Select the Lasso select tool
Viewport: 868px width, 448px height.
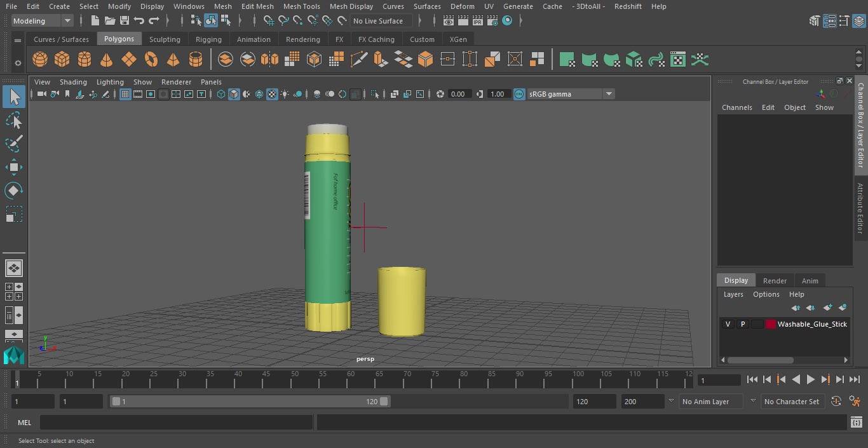[13, 120]
